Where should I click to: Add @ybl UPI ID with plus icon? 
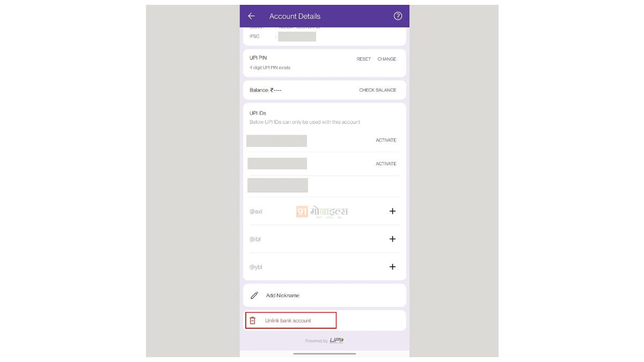pyautogui.click(x=392, y=267)
